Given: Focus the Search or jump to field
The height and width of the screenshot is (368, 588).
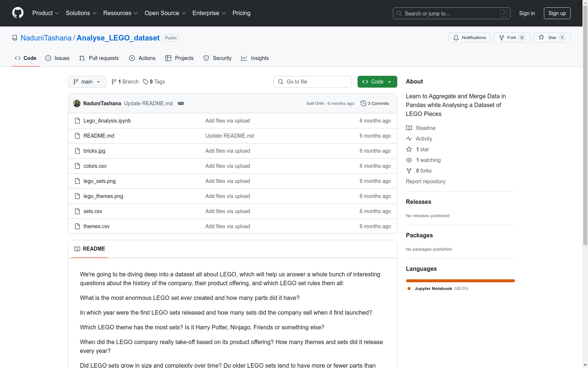Looking at the screenshot, I should point(452,13).
